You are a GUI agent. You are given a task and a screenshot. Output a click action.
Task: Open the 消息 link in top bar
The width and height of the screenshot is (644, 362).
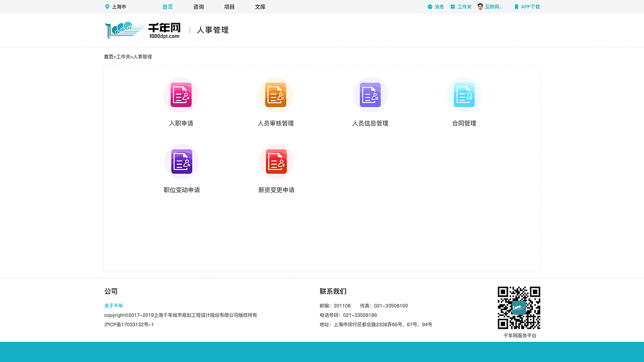[439, 7]
